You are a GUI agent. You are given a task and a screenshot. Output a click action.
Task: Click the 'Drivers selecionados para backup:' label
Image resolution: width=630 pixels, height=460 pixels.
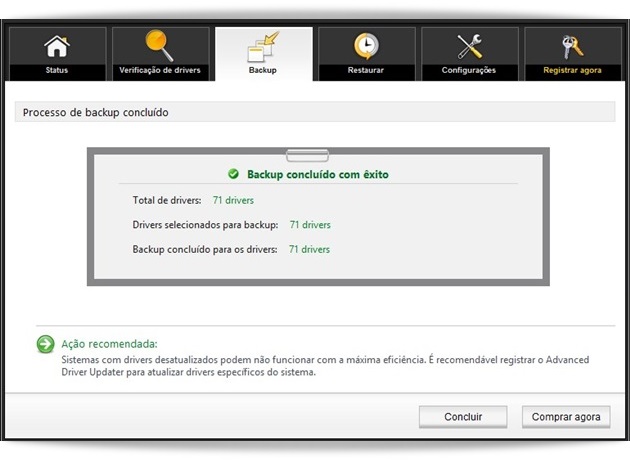(205, 225)
